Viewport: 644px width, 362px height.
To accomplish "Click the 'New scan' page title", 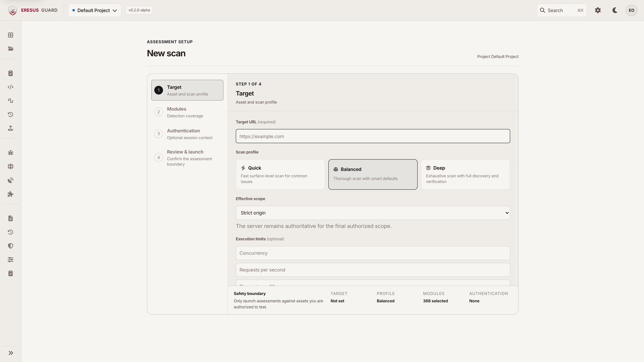I will pos(166,53).
